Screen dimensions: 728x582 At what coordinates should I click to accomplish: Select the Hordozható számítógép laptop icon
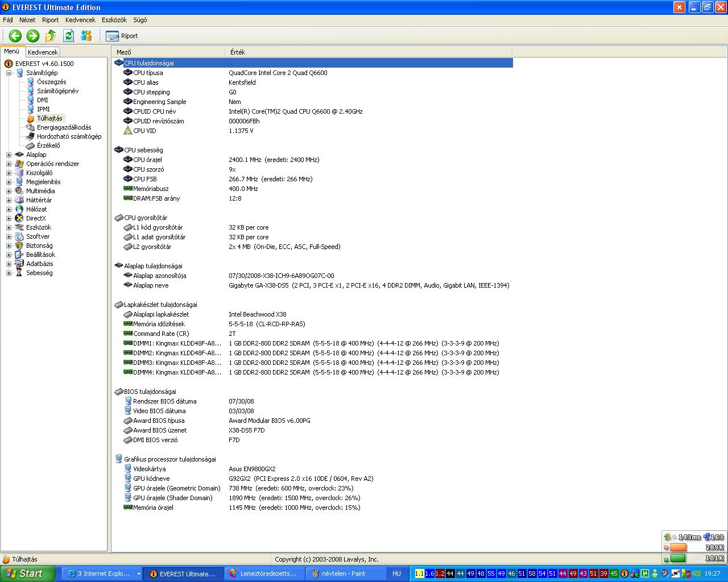(31, 136)
